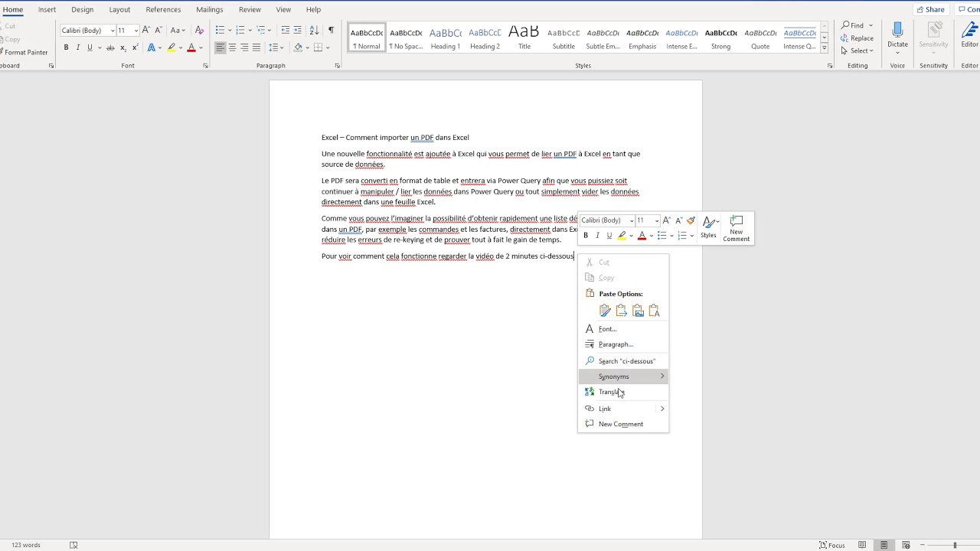Toggle Italic in the ribbon Font group
This screenshot has height=551, width=980.
(77, 47)
